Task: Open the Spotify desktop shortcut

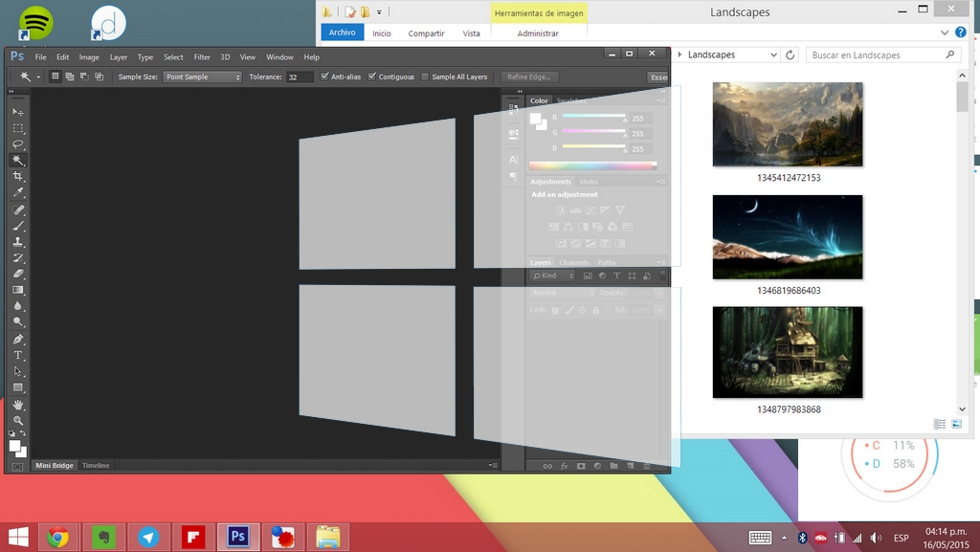Action: tap(35, 22)
